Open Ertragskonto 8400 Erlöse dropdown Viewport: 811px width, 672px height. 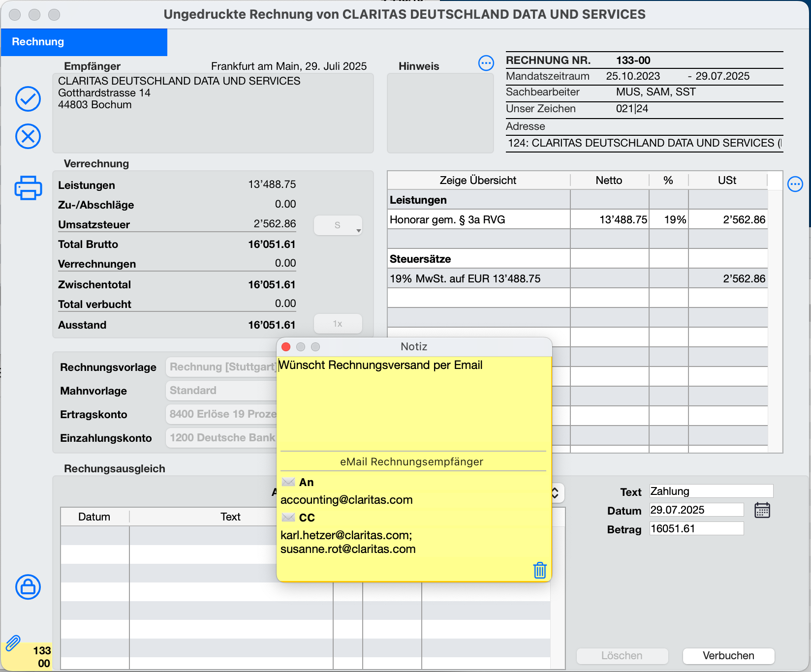point(221,414)
